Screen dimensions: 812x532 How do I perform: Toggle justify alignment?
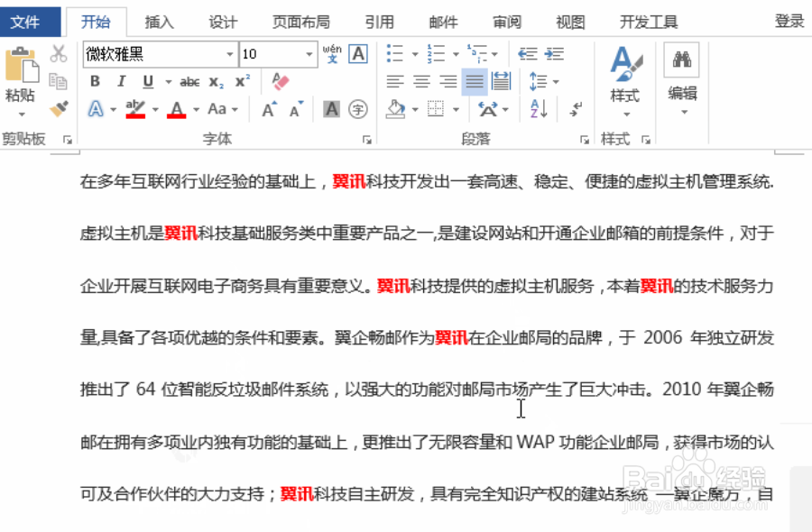pos(475,81)
